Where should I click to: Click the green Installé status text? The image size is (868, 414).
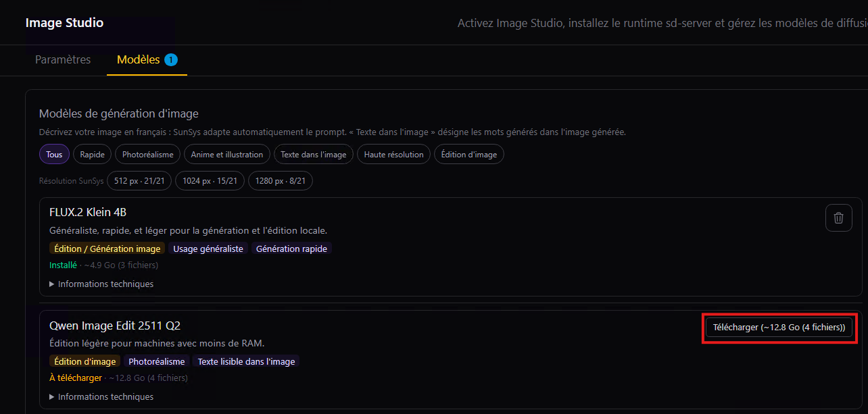63,265
